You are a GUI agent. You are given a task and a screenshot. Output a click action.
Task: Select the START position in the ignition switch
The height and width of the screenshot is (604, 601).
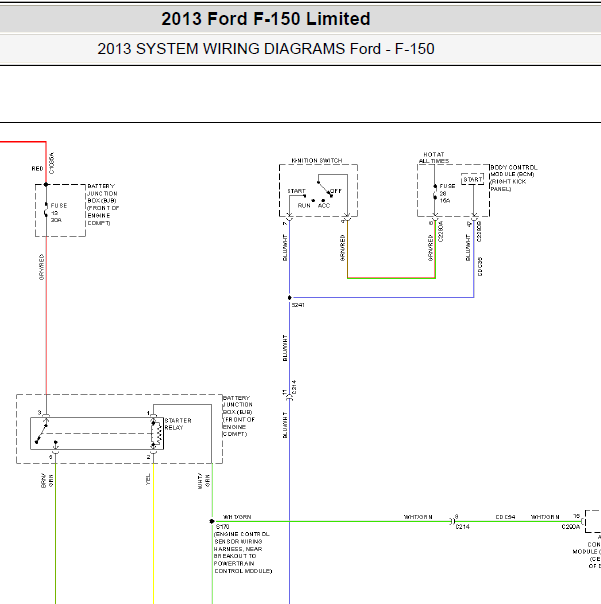click(x=296, y=191)
